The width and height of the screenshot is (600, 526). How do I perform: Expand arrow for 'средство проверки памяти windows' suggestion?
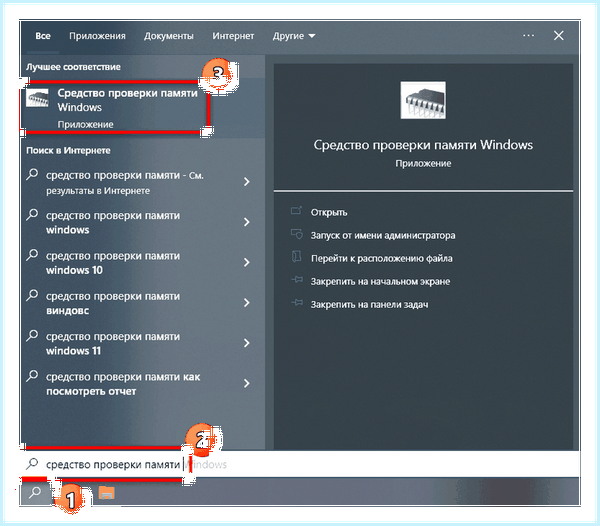click(x=247, y=222)
